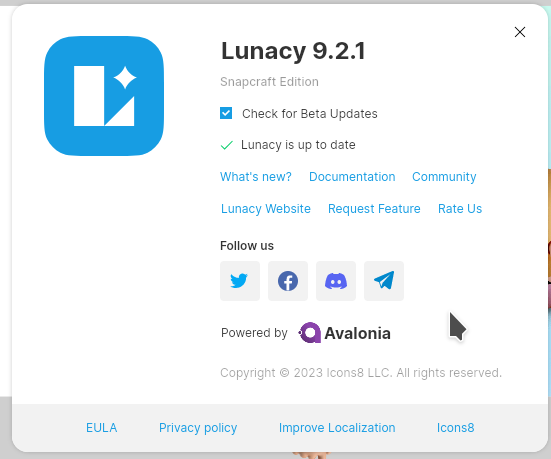
Task: Open the Discord social link icon
Action: tap(336, 281)
